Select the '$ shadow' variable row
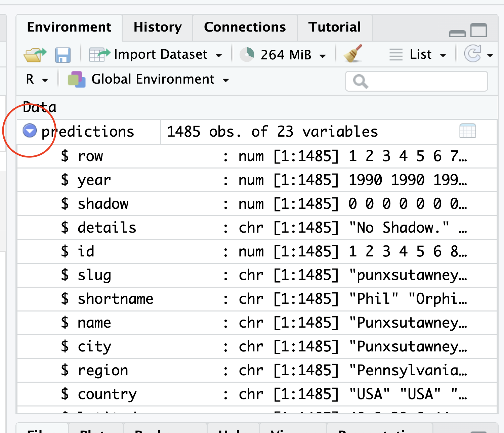This screenshot has width=504, height=433. pos(257,204)
